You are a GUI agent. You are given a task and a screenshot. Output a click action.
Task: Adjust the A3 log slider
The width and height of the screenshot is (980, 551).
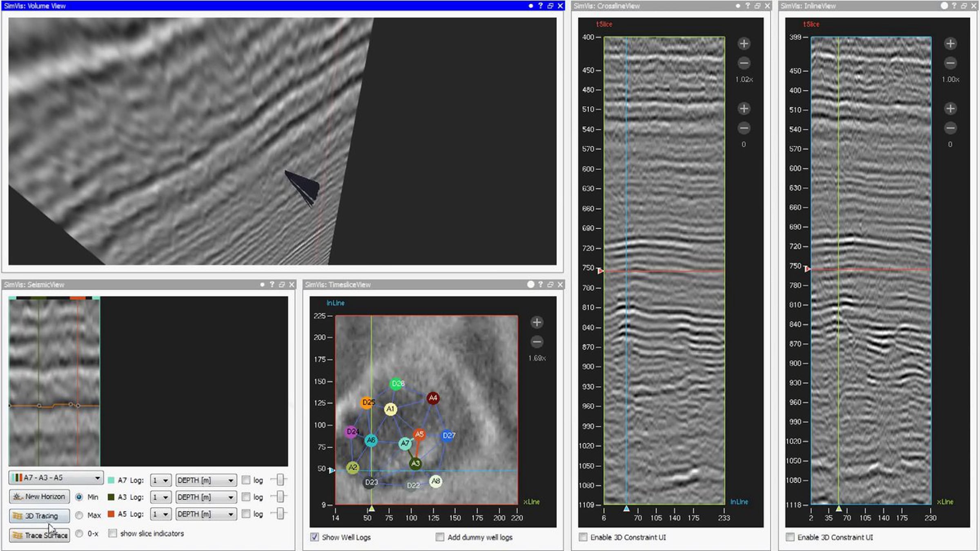(279, 497)
